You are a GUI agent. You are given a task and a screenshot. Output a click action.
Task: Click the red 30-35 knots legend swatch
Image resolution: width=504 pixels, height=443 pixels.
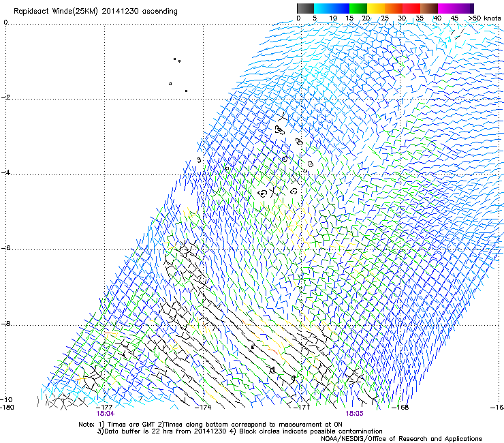click(x=411, y=8)
